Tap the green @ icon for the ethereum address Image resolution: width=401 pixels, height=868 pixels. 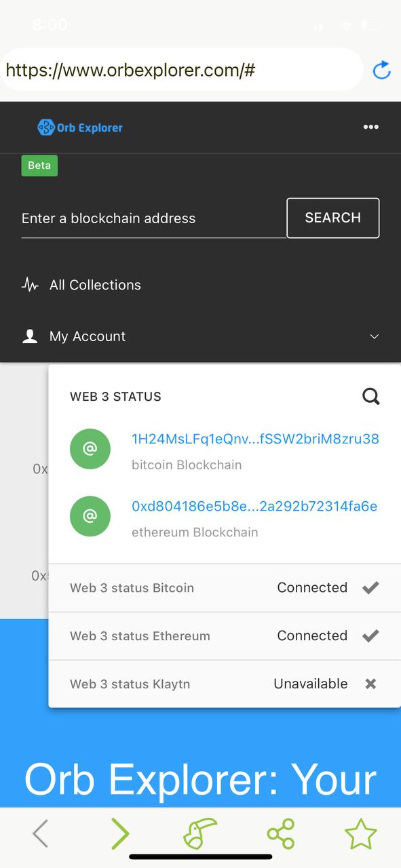point(90,516)
